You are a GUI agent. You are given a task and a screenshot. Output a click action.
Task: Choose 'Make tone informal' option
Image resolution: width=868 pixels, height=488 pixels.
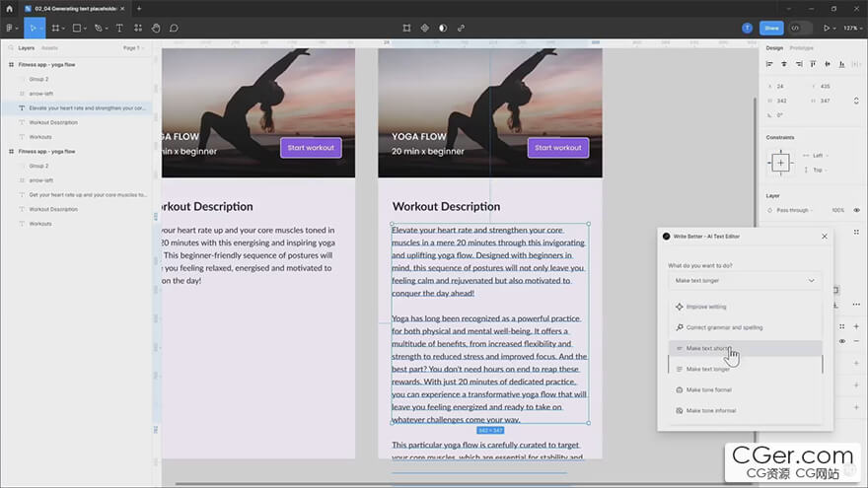pos(745,410)
